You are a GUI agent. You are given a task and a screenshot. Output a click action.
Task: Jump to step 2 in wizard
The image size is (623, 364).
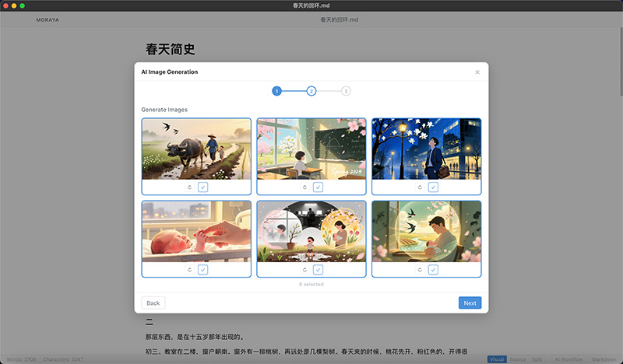tap(311, 91)
